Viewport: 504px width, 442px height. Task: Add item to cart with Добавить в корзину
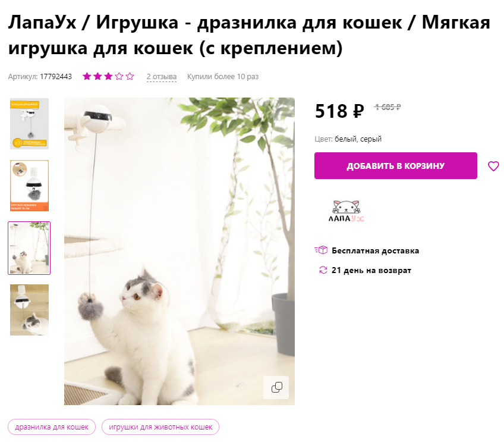[396, 165]
